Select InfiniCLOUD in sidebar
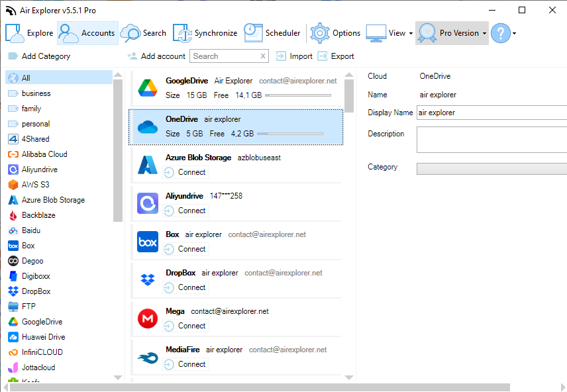 click(59, 352)
